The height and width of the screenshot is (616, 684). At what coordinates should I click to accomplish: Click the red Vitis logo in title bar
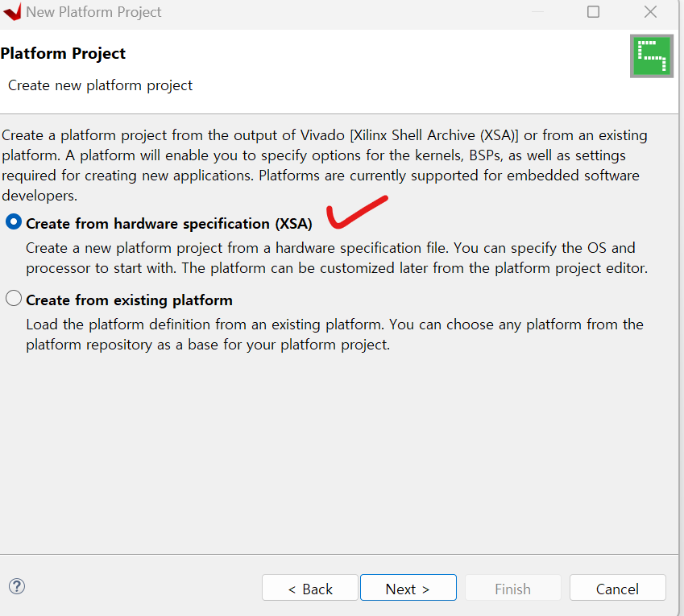click(x=13, y=12)
